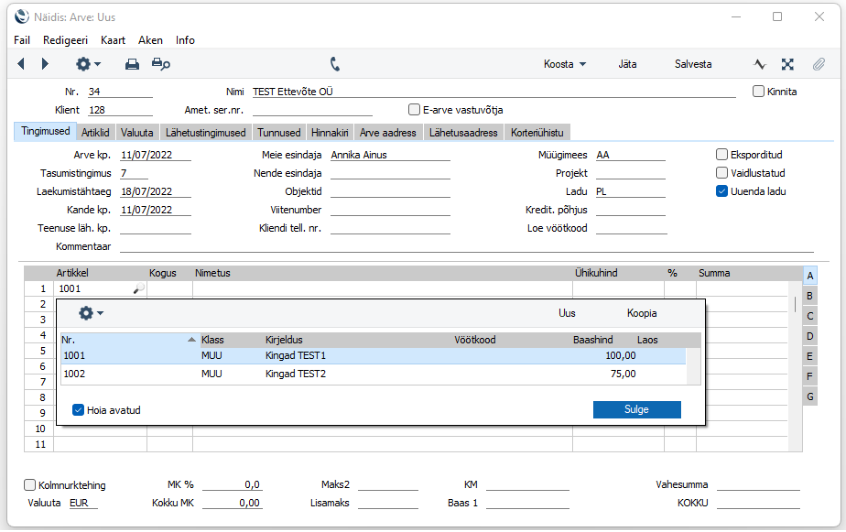
Task: Print the invoice with printer icon
Action: click(132, 65)
